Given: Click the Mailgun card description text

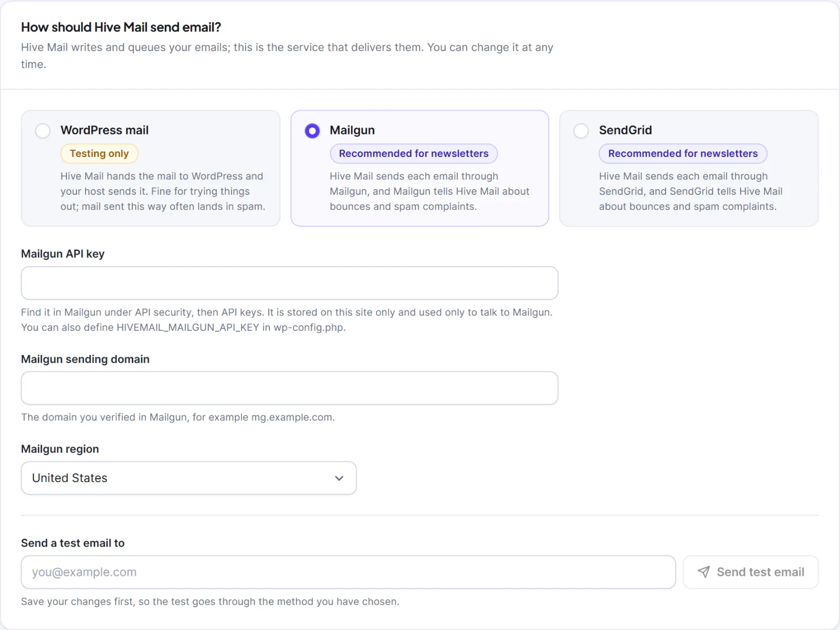Looking at the screenshot, I should click(429, 192).
